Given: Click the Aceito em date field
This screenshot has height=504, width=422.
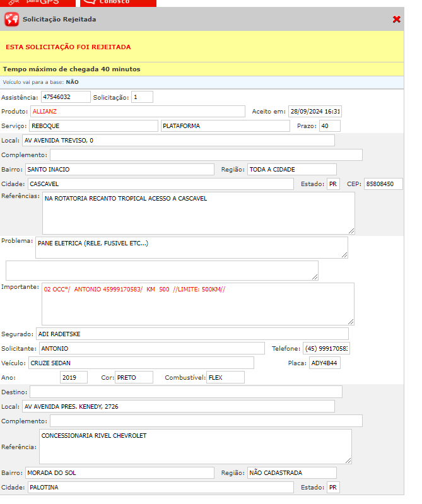Looking at the screenshot, I should (x=315, y=112).
